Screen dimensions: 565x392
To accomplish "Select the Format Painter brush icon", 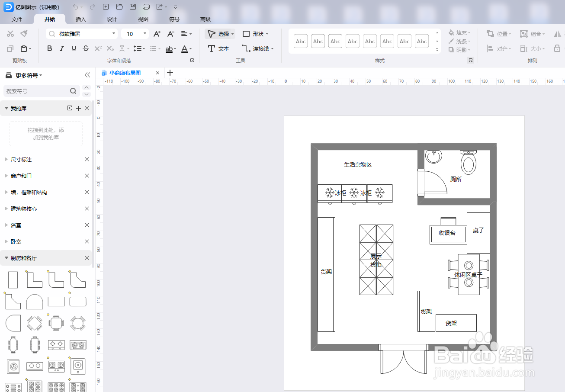I will [24, 34].
